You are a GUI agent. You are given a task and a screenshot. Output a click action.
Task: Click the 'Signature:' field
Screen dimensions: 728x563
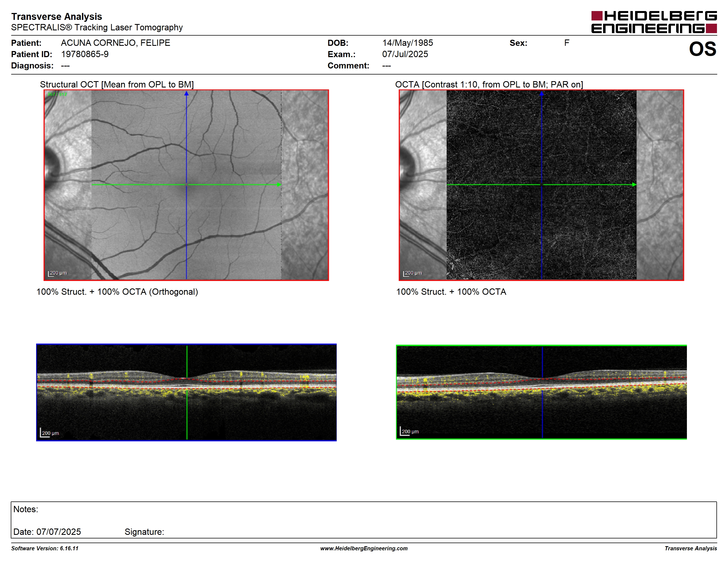[x=144, y=532]
